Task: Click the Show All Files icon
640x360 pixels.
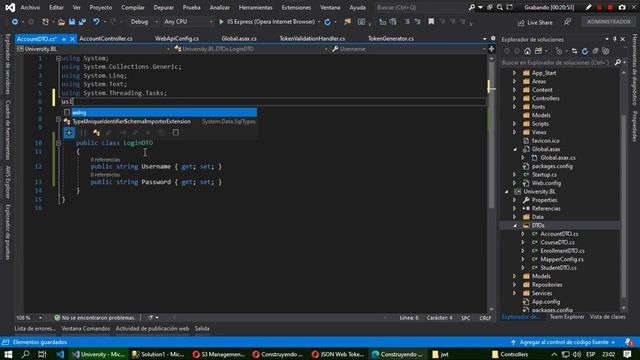Action: (606, 51)
